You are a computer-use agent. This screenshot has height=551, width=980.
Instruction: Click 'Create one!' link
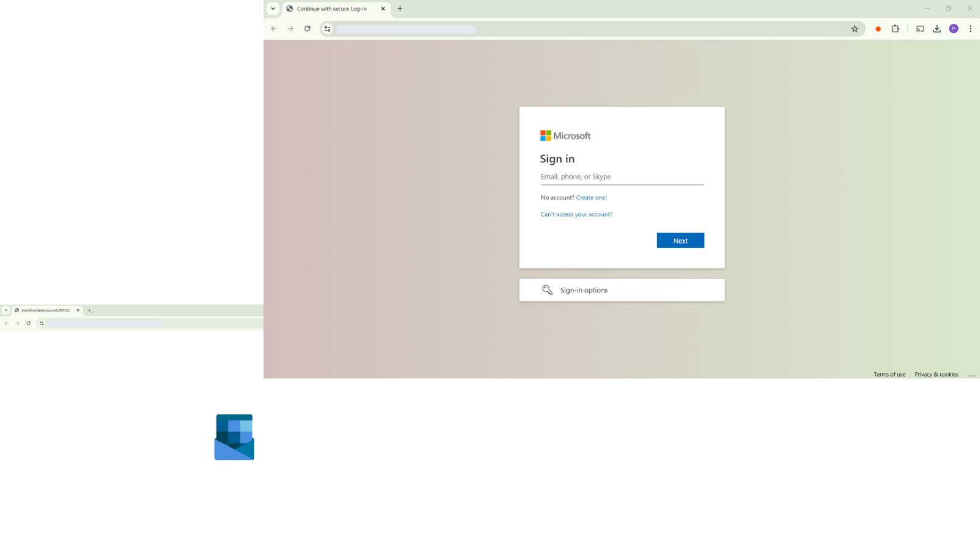point(592,198)
